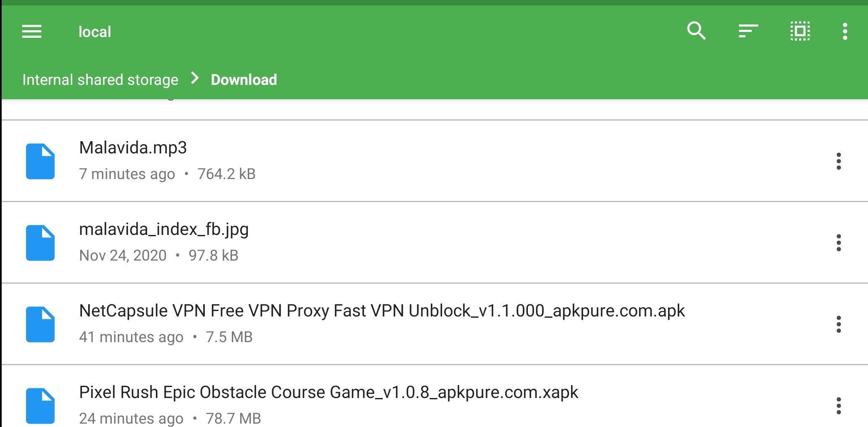Open the sort options icon
The height and width of the screenshot is (427, 868).
click(748, 31)
